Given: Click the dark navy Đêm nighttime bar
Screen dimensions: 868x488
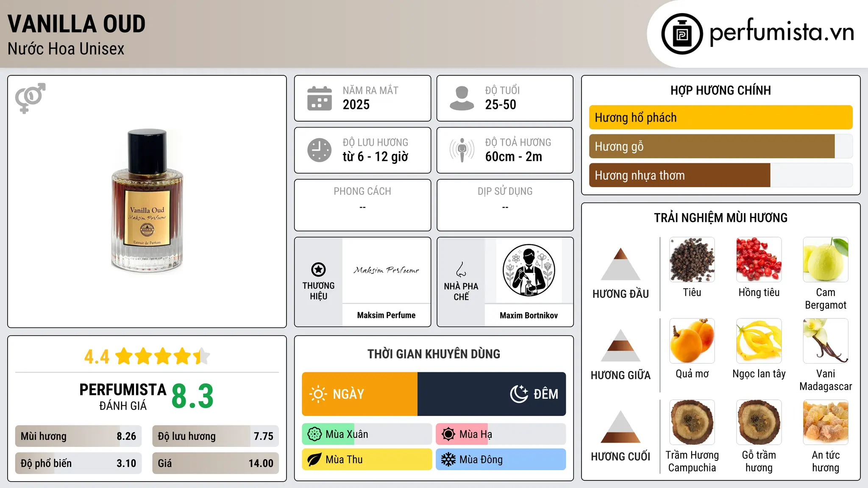Looking at the screenshot, I should 492,394.
